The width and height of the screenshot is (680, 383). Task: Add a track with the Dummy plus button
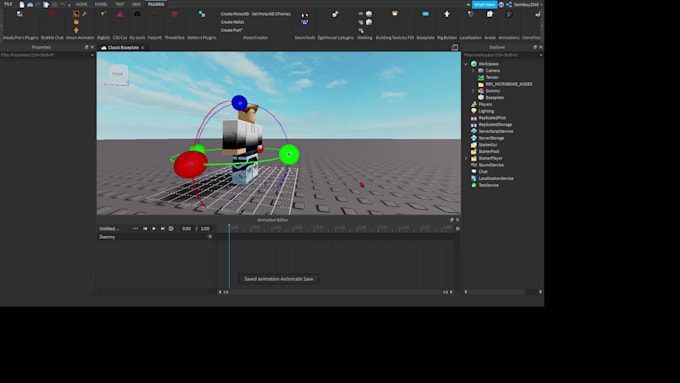pyautogui.click(x=210, y=237)
